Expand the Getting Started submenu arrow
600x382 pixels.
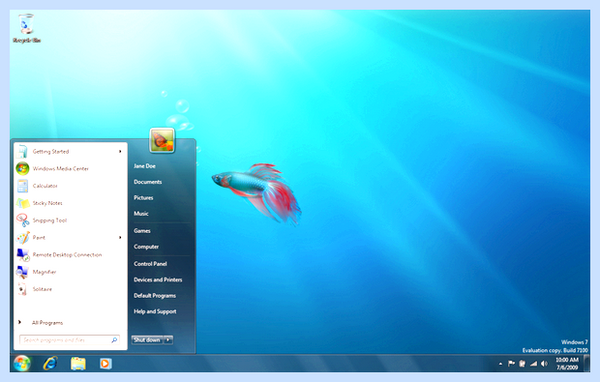point(120,152)
